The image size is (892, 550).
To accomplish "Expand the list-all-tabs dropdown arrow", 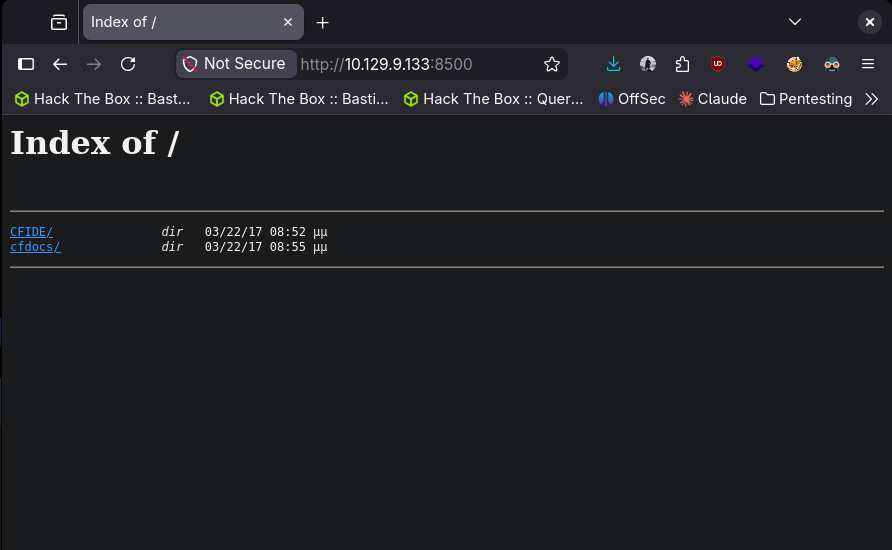I will coord(795,22).
